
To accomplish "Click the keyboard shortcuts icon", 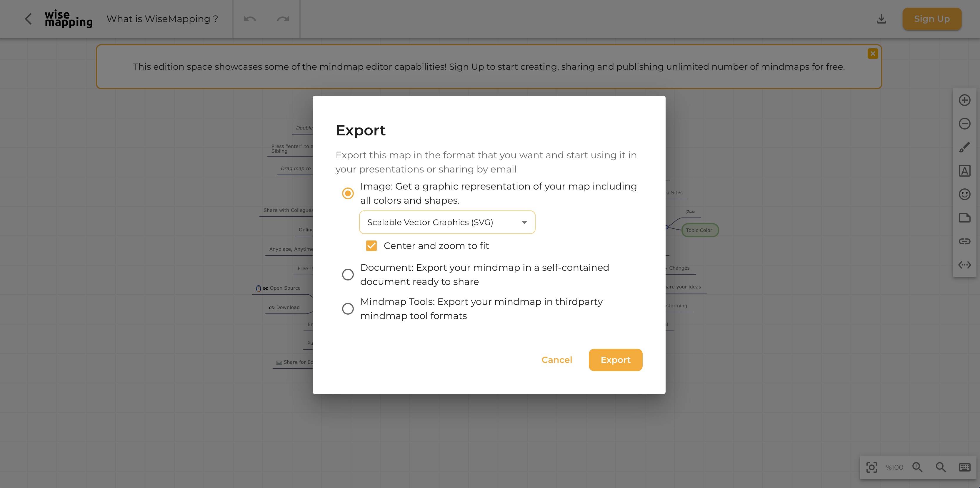I will coord(964,467).
